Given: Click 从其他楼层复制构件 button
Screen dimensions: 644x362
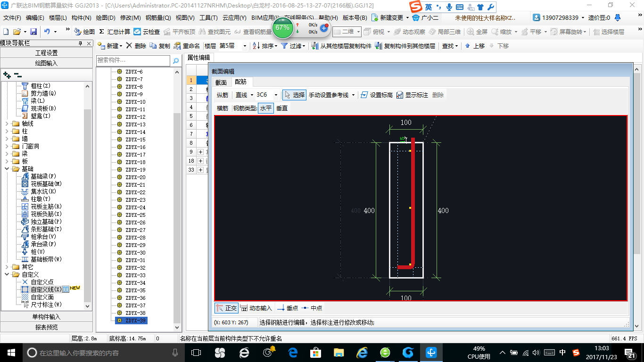Looking at the screenshot, I should click(x=342, y=46).
